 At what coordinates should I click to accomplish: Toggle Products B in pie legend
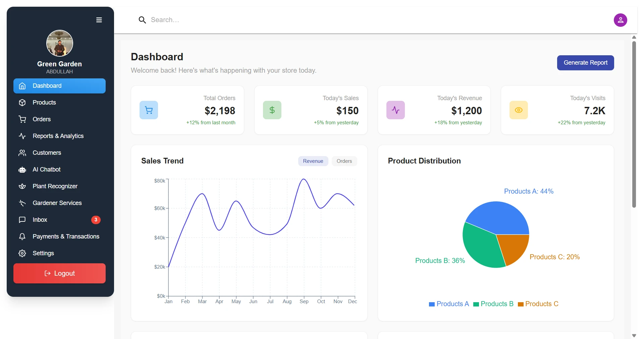click(493, 304)
